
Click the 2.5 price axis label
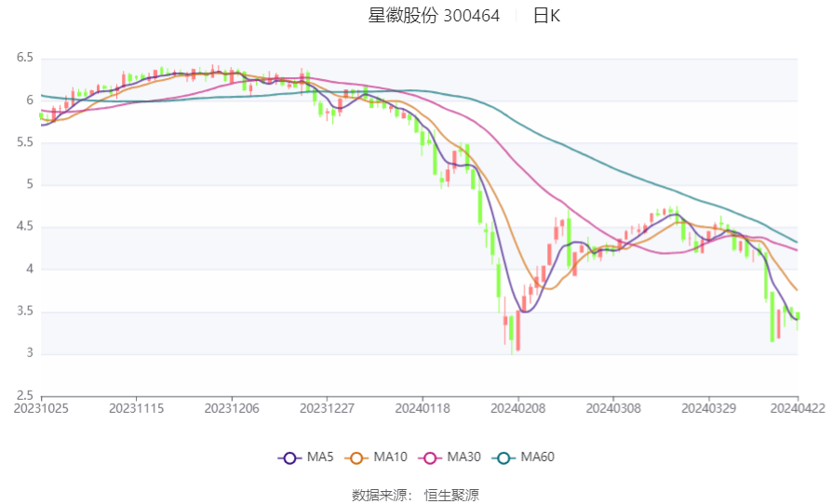(25, 395)
